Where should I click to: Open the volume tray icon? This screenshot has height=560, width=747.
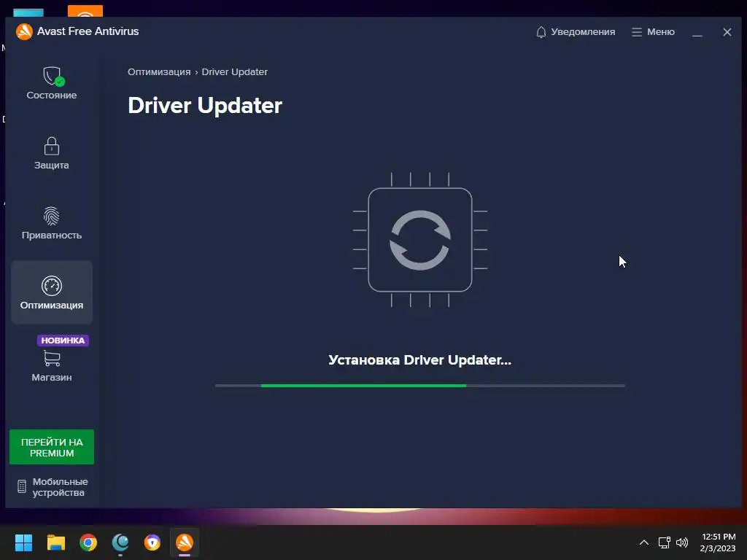[x=682, y=542]
